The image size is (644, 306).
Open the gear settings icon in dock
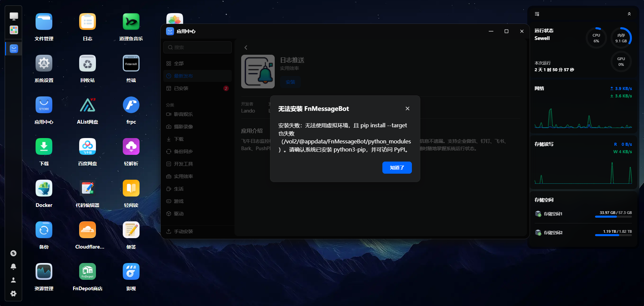coord(13,294)
